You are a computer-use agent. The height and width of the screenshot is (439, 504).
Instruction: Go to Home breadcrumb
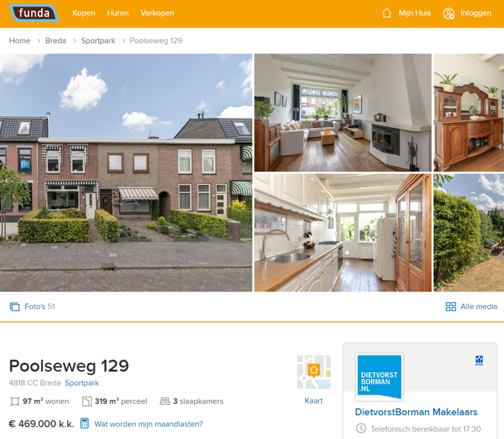coord(20,40)
